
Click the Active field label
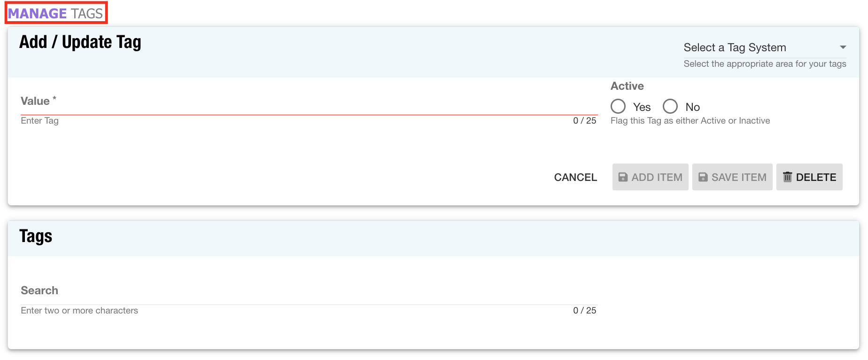(x=627, y=86)
